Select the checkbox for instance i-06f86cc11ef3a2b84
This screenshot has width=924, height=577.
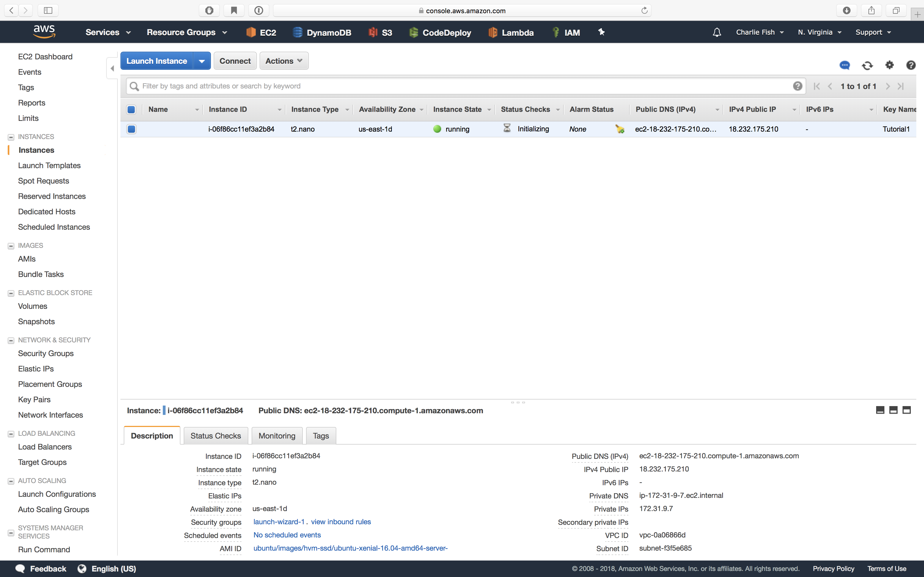tap(131, 129)
